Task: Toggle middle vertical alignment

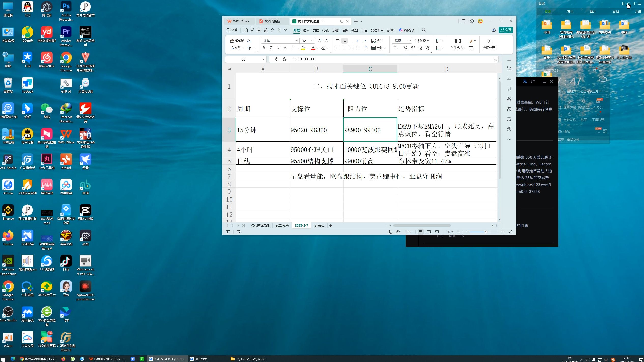Action: pos(344,41)
